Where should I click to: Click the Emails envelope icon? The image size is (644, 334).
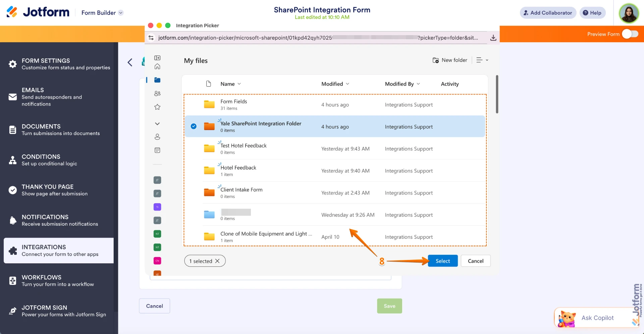coord(13,97)
